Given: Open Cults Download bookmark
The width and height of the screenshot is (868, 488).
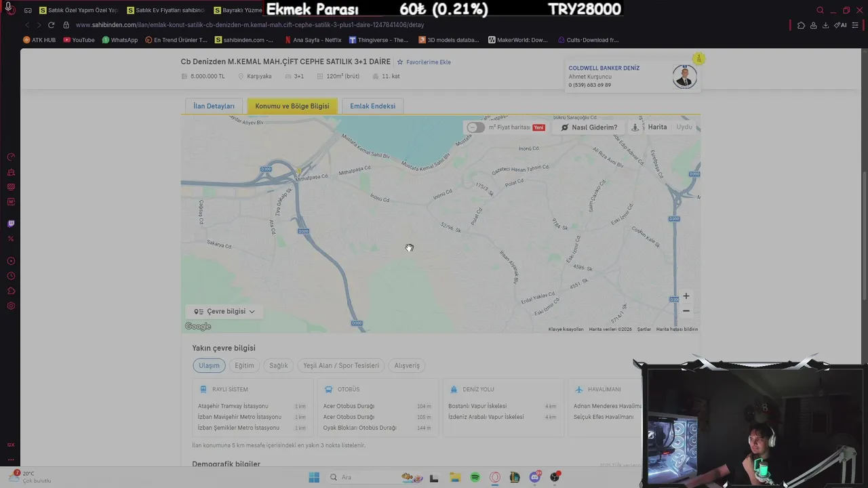Looking at the screenshot, I should point(588,40).
